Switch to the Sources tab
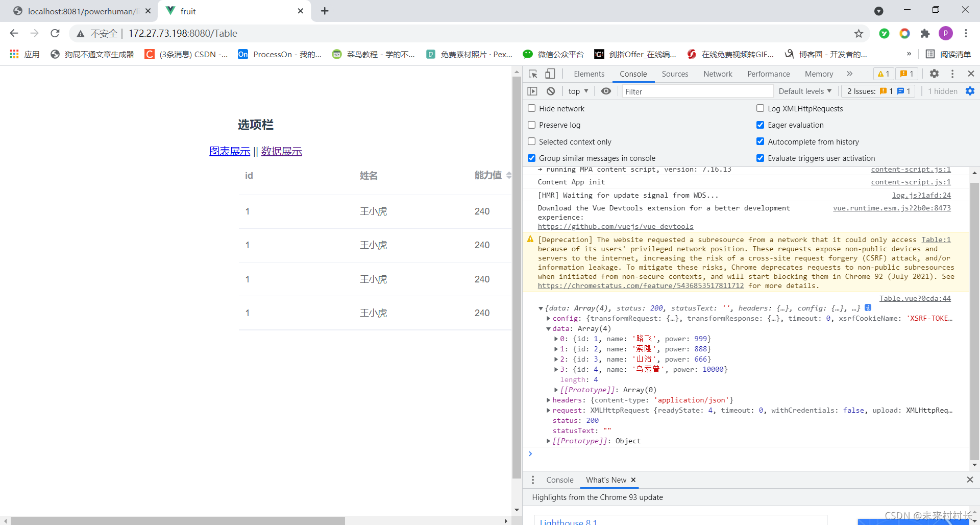Image resolution: width=980 pixels, height=525 pixels. (x=675, y=74)
